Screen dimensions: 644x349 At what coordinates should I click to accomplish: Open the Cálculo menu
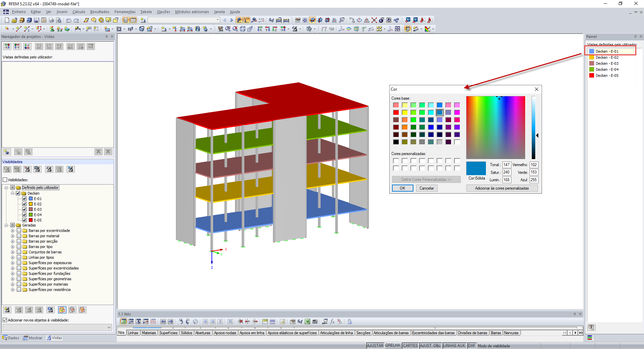tap(79, 12)
